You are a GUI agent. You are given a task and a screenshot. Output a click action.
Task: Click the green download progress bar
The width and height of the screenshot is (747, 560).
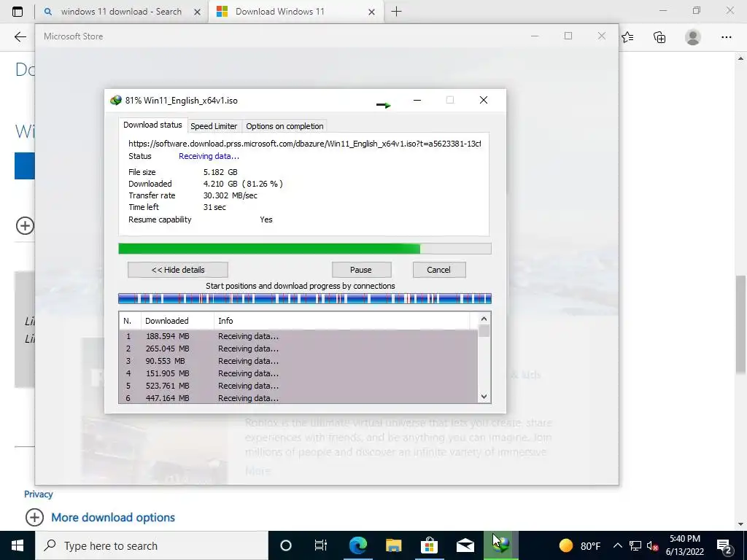click(x=304, y=249)
